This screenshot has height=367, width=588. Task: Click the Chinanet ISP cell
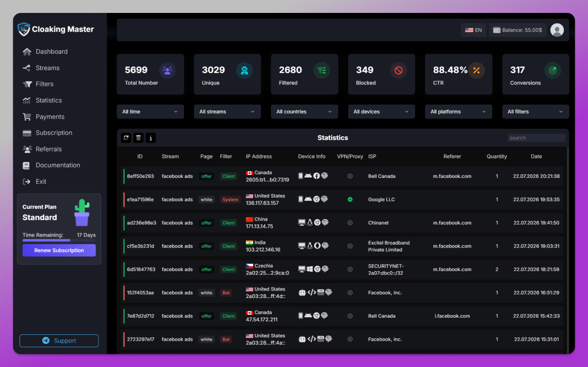tap(378, 223)
